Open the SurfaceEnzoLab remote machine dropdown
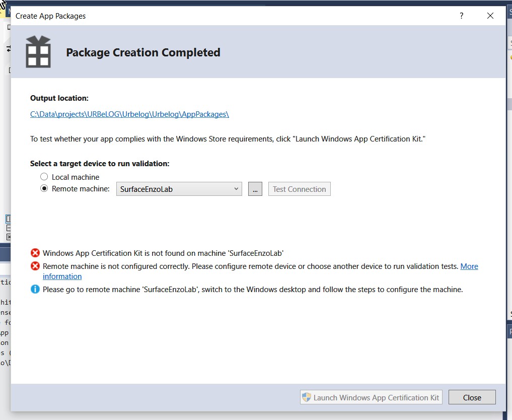 coord(174,189)
